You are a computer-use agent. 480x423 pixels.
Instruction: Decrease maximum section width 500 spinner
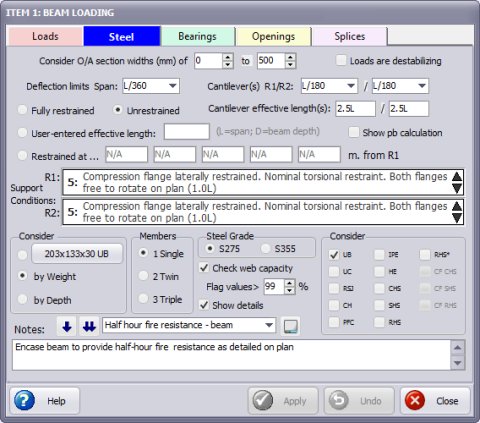[x=290, y=65]
